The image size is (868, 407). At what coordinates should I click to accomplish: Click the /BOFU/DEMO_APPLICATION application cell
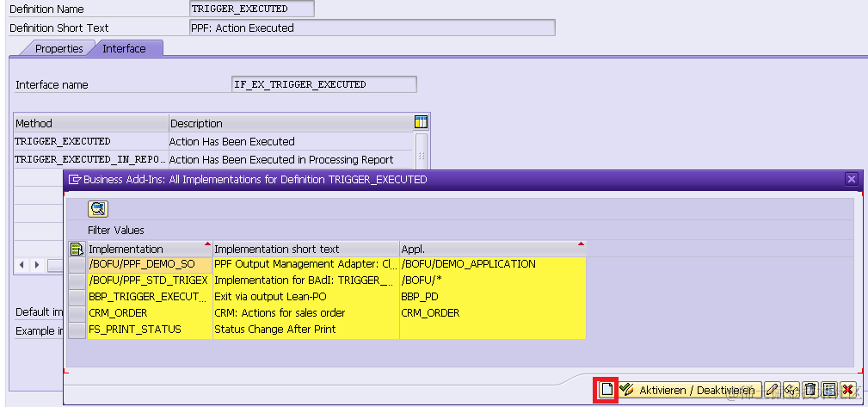coord(492,264)
